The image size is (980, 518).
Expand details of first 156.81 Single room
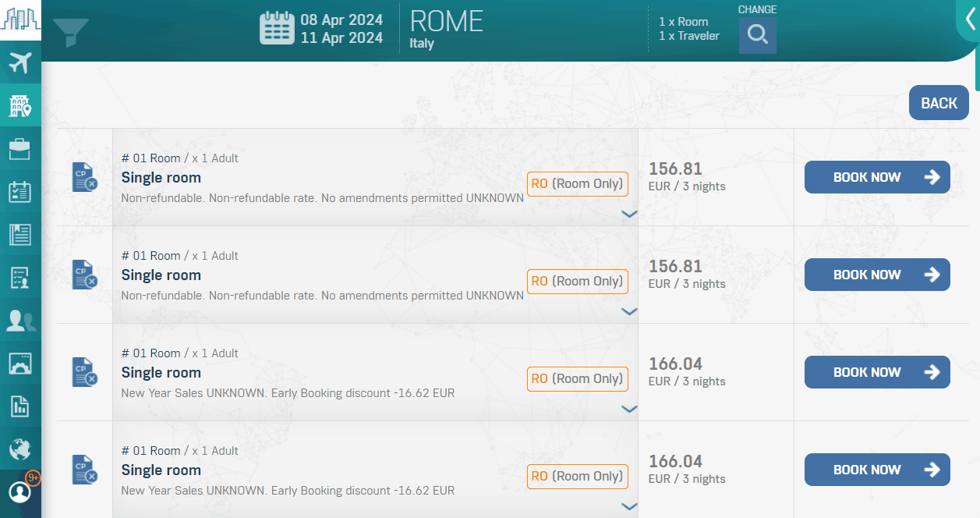coord(629,215)
